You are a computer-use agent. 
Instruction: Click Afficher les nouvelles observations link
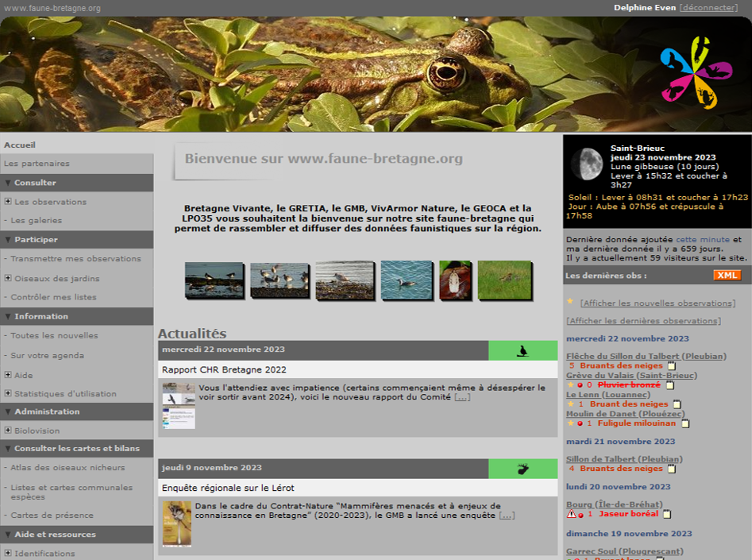pyautogui.click(x=658, y=303)
